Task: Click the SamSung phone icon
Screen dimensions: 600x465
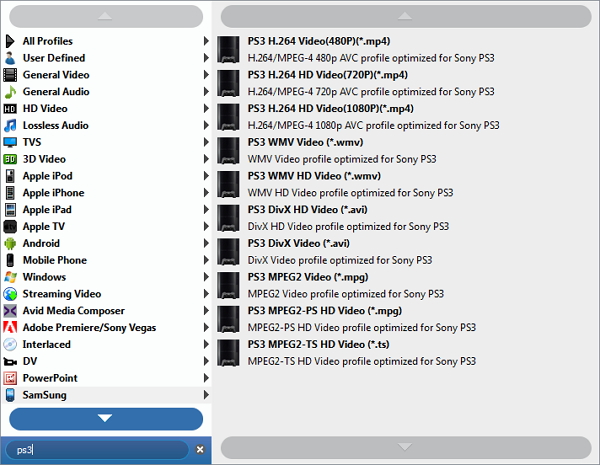Action: click(10, 395)
